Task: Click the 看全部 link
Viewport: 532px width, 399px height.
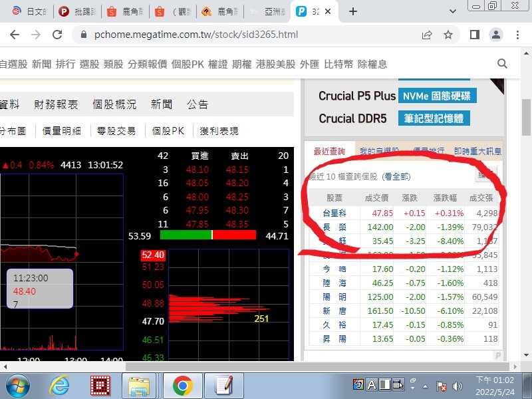Action: [396, 177]
